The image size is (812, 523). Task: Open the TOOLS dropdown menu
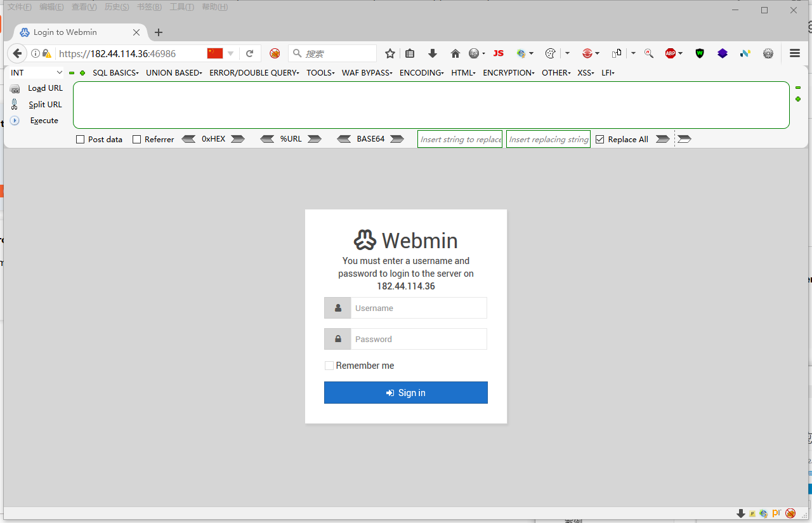point(320,73)
